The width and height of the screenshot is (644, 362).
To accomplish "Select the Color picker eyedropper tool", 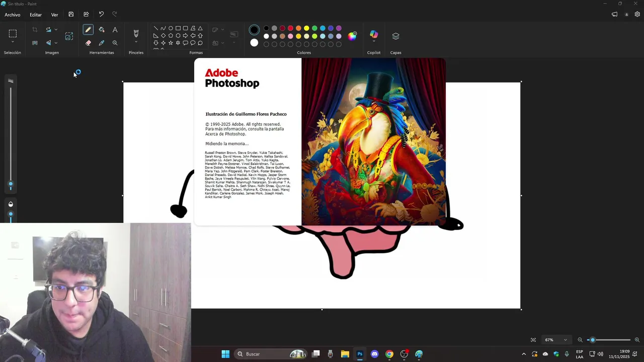I will (x=102, y=43).
